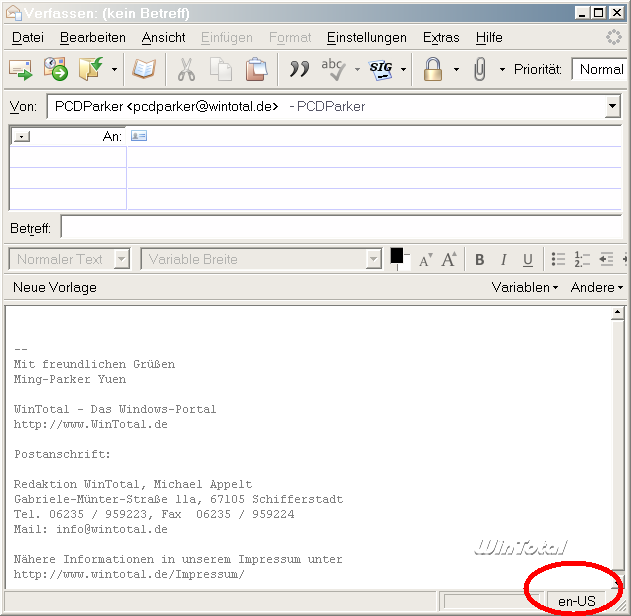Open the Einstellungen menu
Image resolution: width=631 pixels, height=616 pixels.
(x=367, y=37)
